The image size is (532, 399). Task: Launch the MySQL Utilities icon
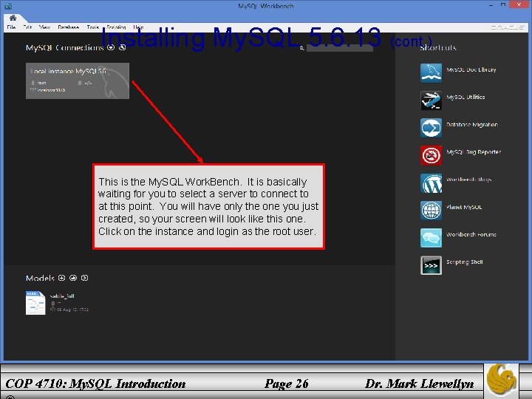[x=431, y=100]
